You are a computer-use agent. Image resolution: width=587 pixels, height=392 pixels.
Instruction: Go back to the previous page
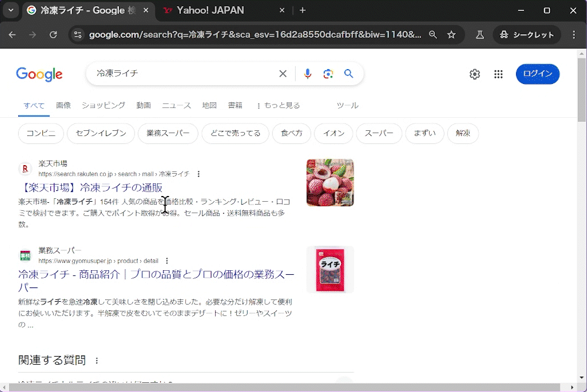(13, 35)
